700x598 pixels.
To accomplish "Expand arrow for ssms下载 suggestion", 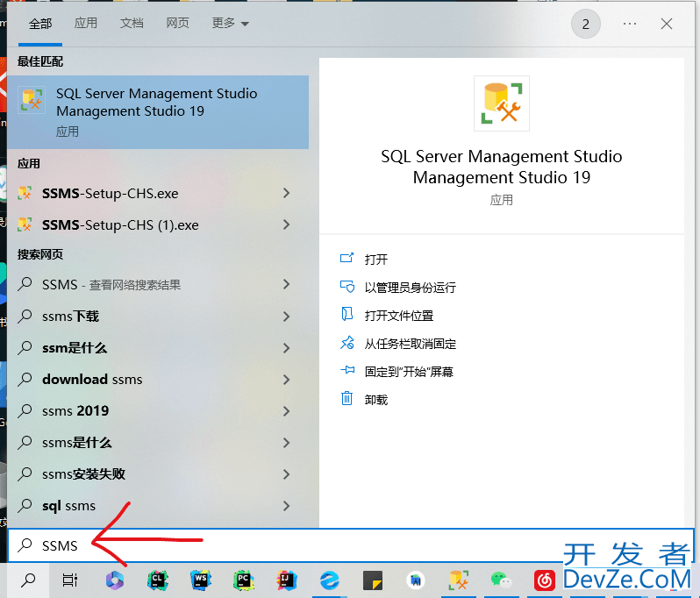I will coord(286,317).
